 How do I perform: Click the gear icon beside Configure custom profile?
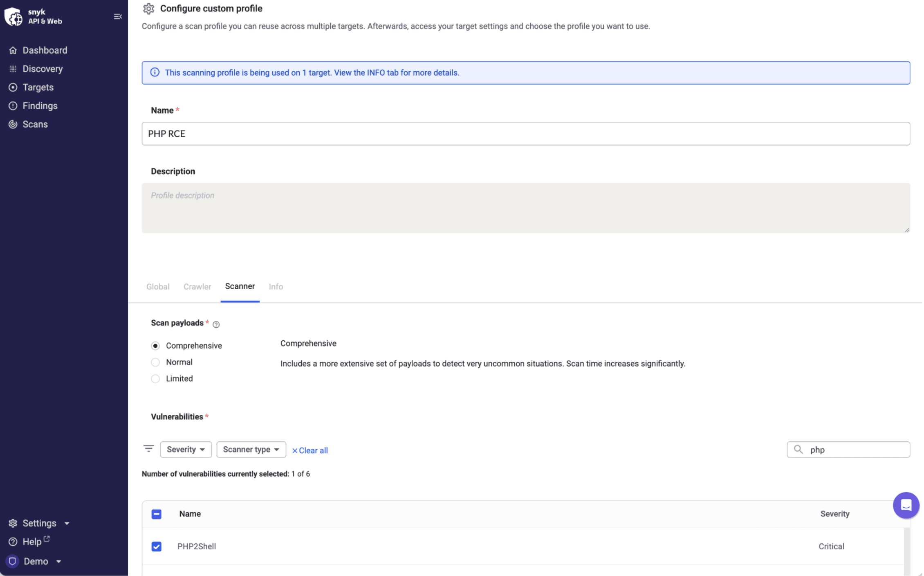click(x=148, y=9)
